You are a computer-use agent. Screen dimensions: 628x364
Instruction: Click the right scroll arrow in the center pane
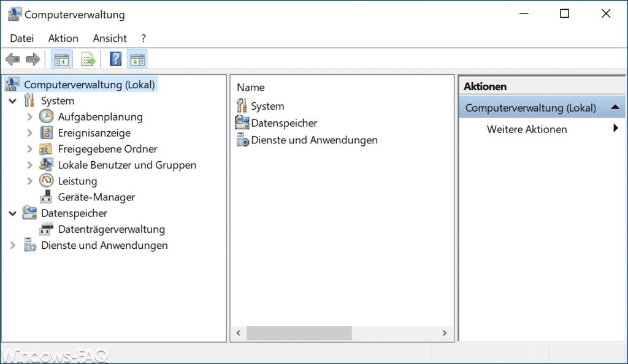coord(444,333)
